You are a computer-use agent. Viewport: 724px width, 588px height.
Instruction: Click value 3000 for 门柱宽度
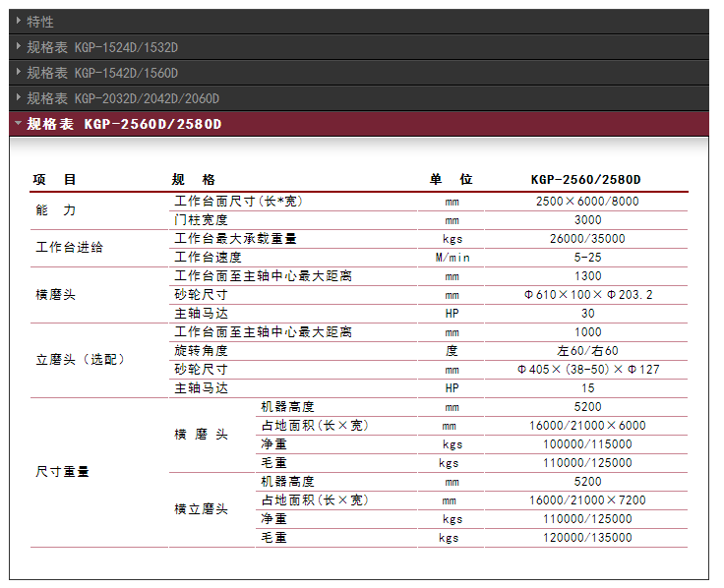point(588,220)
